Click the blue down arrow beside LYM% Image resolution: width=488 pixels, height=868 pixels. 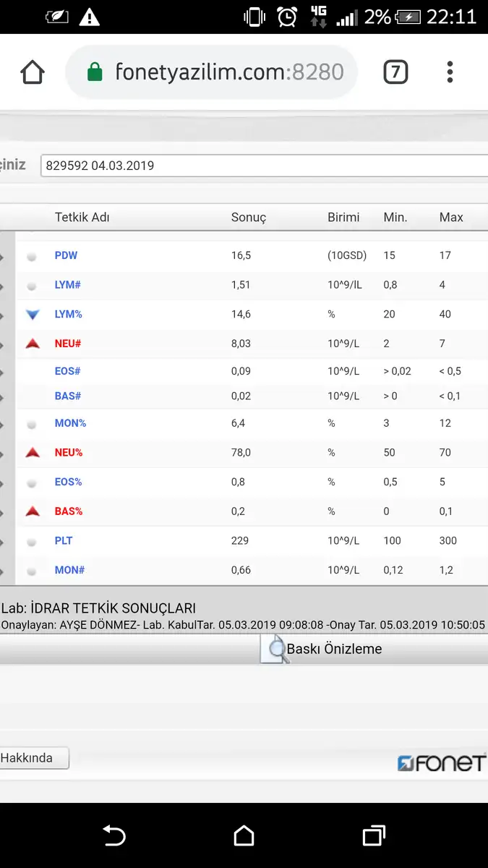point(32,315)
